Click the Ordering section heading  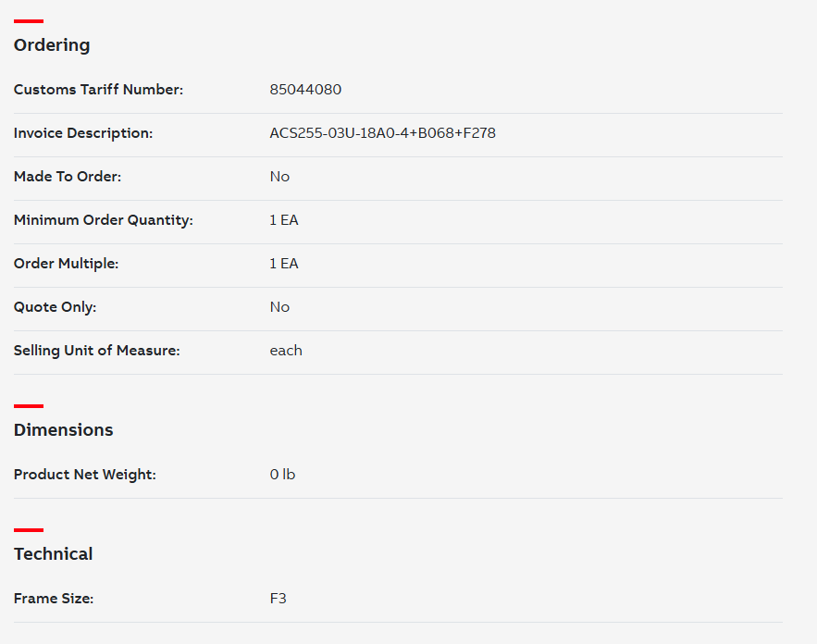point(52,45)
